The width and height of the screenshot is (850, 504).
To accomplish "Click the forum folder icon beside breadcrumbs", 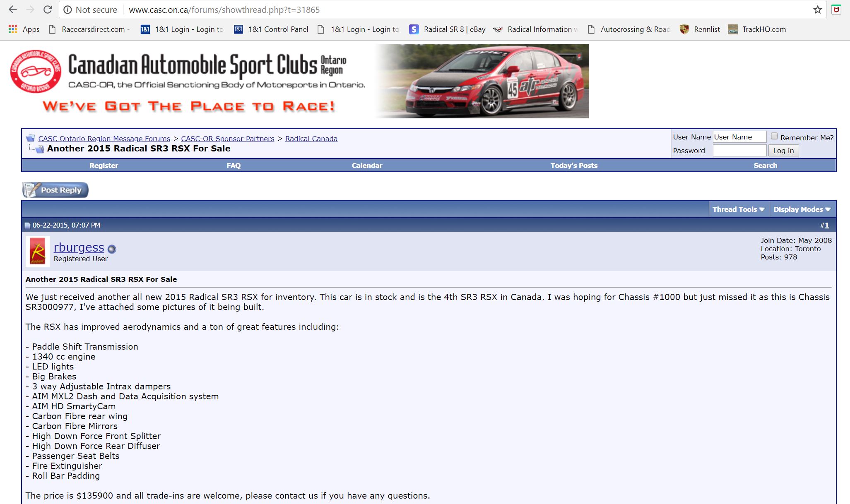I will click(x=30, y=138).
